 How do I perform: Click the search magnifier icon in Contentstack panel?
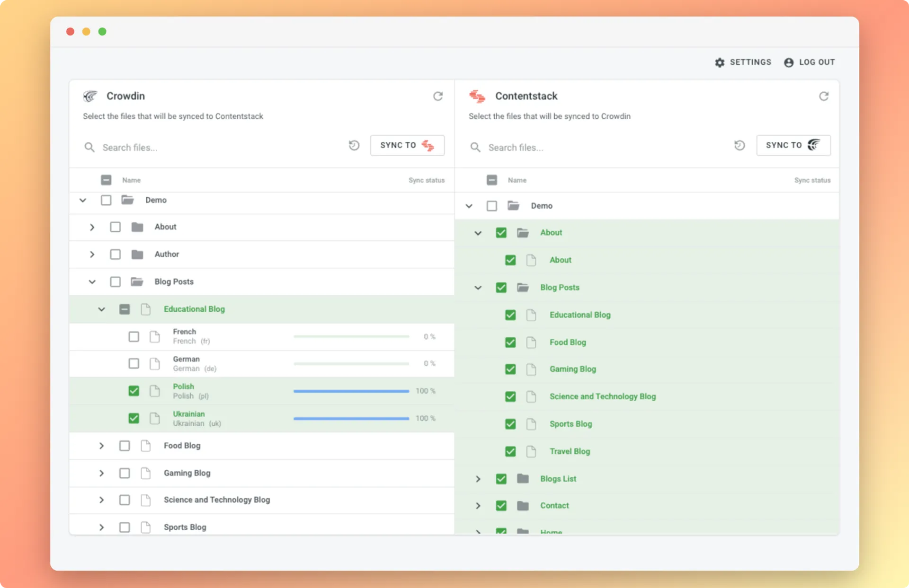[x=475, y=147]
